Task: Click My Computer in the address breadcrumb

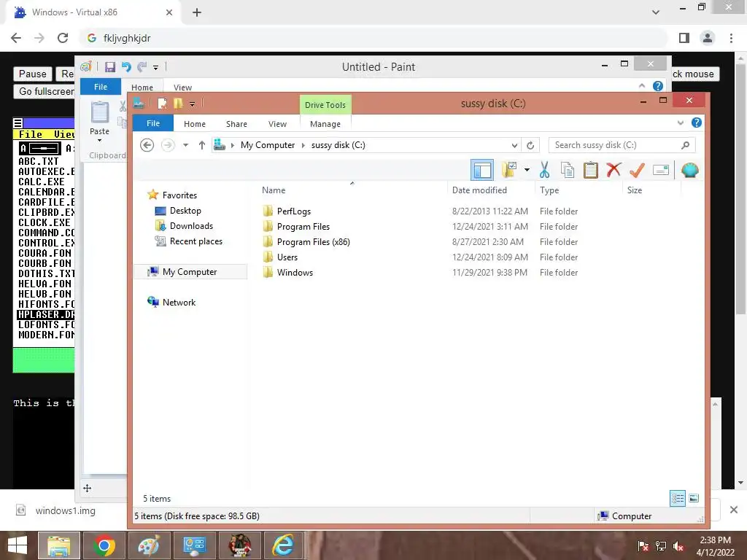Action: click(x=267, y=145)
